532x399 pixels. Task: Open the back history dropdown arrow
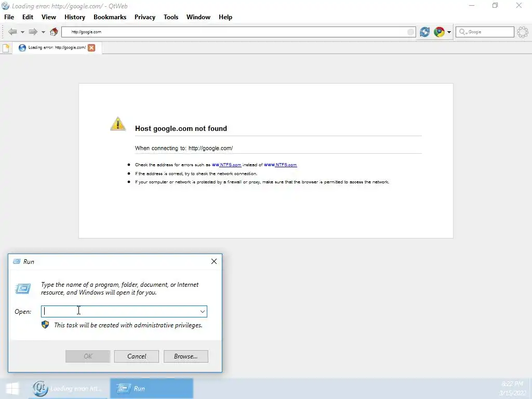(22, 32)
